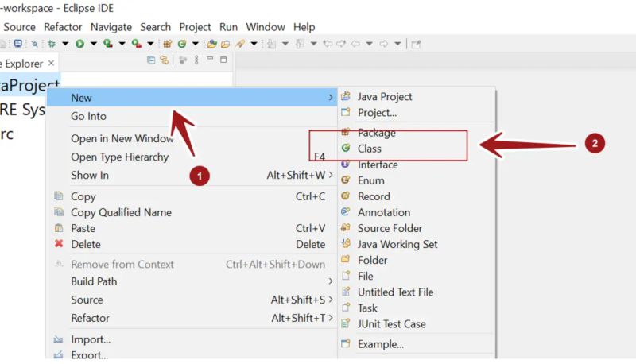636x364 pixels.
Task: Open the Back history dropdown arrow
Action: (370, 44)
